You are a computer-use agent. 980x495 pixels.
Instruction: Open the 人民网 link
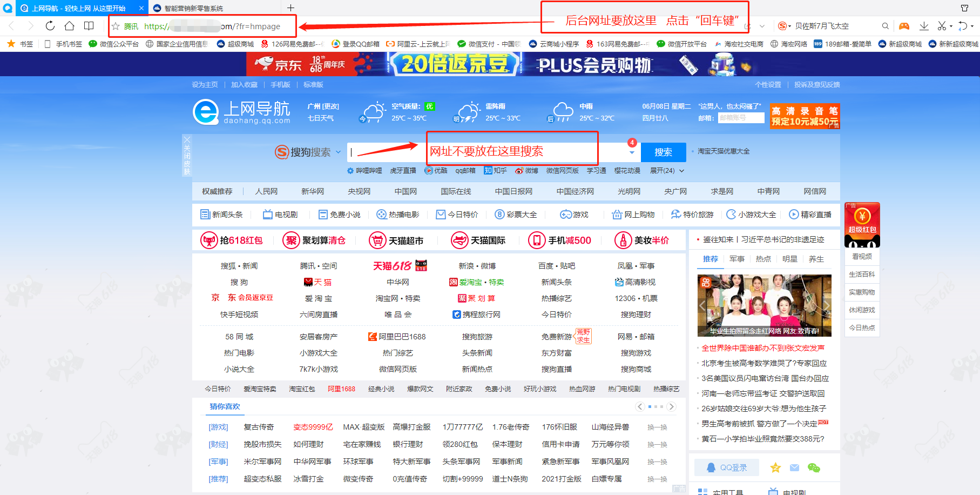pos(266,191)
